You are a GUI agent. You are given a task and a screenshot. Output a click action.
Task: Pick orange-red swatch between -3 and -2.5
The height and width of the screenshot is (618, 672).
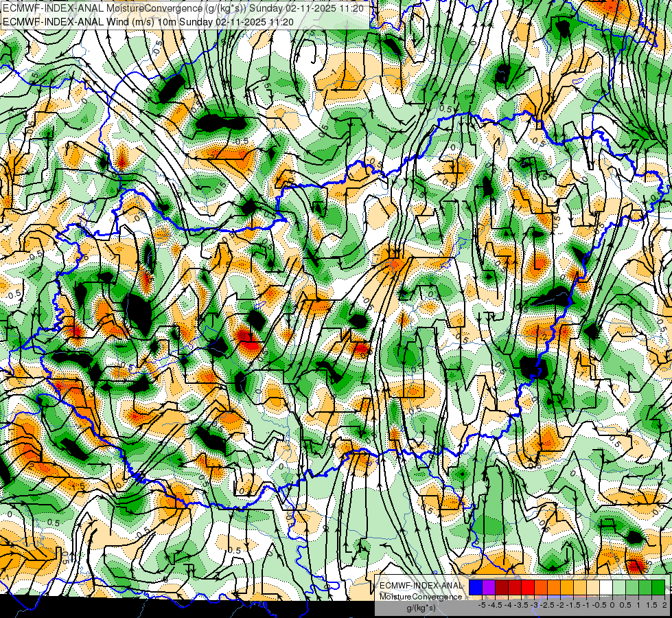pyautogui.click(x=541, y=587)
